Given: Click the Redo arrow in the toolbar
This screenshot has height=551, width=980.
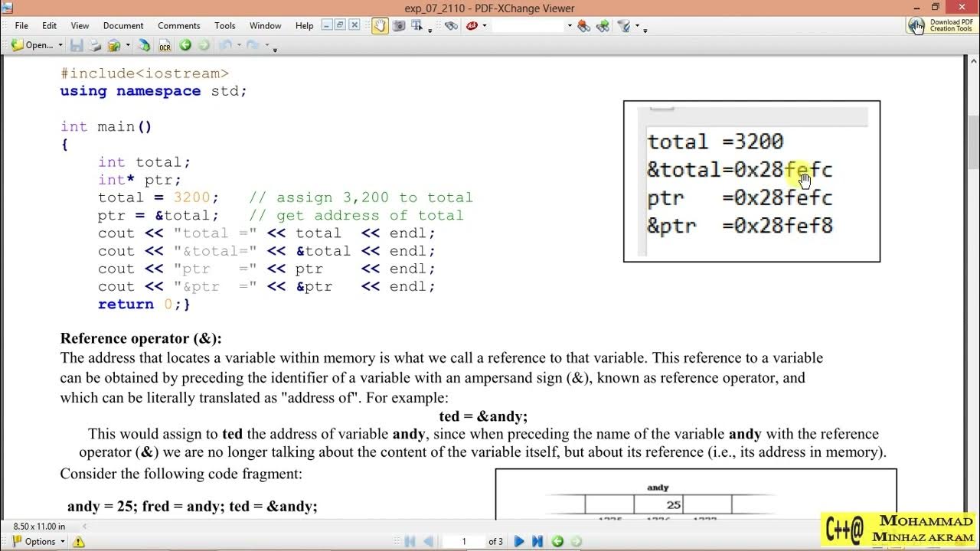Looking at the screenshot, I should coord(252,45).
